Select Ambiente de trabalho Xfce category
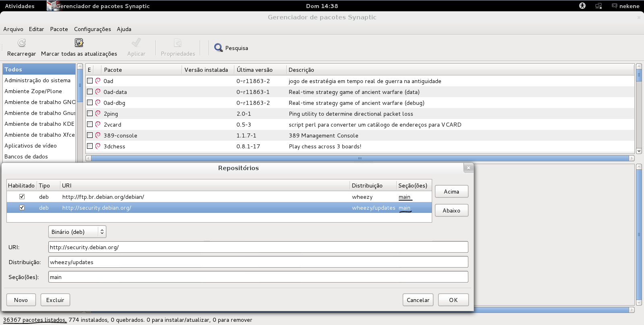Image resolution: width=644 pixels, height=325 pixels. tap(39, 135)
